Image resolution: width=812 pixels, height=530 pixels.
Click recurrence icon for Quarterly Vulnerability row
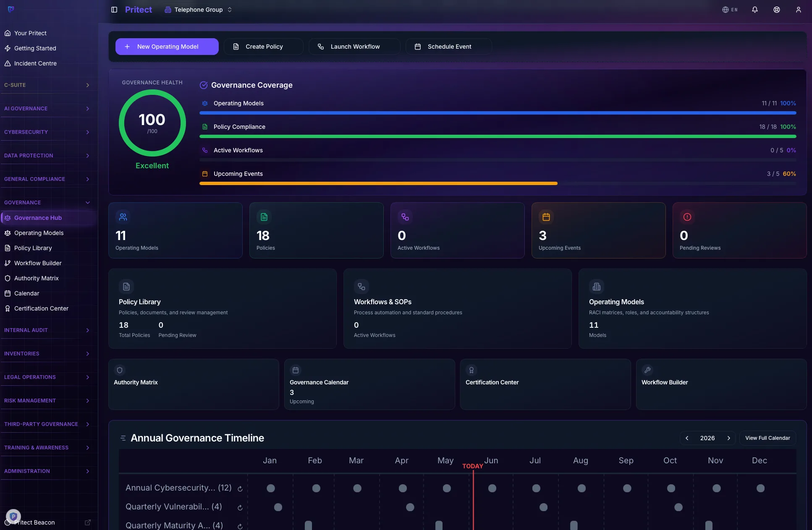(x=240, y=508)
